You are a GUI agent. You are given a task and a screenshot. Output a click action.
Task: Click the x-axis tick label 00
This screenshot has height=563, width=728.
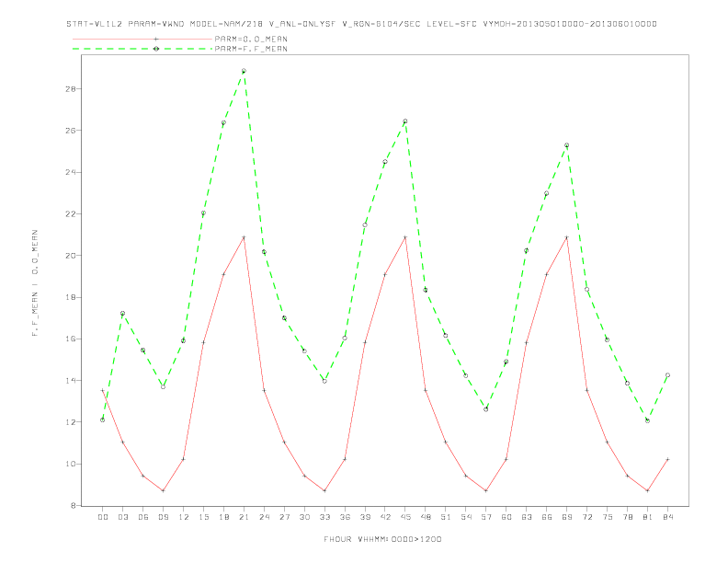click(x=103, y=517)
